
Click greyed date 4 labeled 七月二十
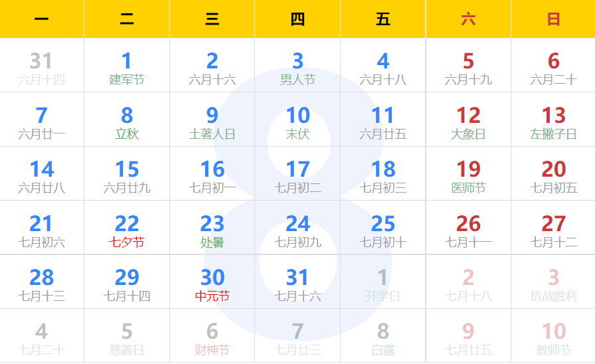tap(42, 336)
